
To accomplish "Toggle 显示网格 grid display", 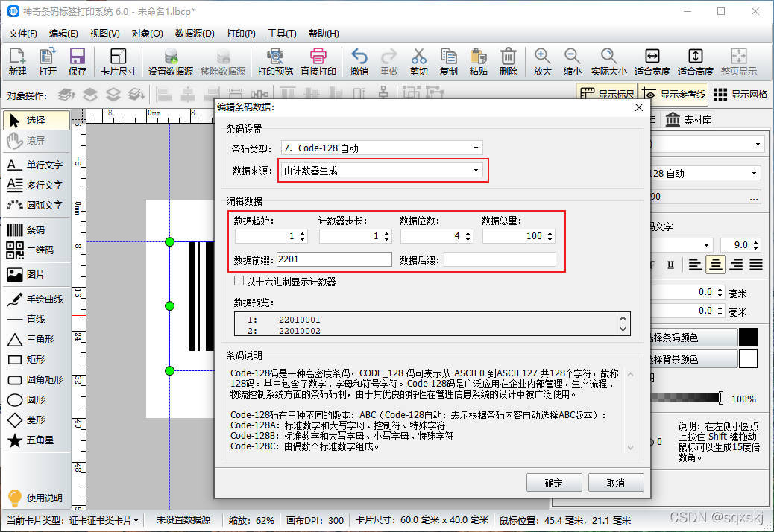I will (740, 94).
